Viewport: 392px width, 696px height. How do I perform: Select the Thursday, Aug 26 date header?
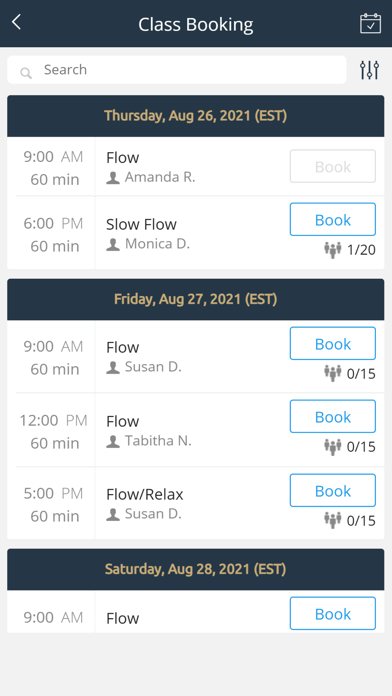click(196, 116)
